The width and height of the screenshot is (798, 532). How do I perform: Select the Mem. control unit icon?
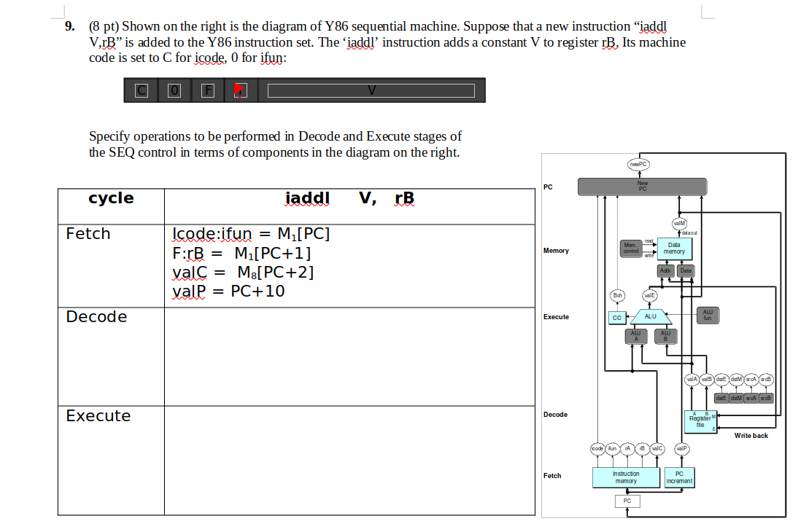pyautogui.click(x=632, y=248)
